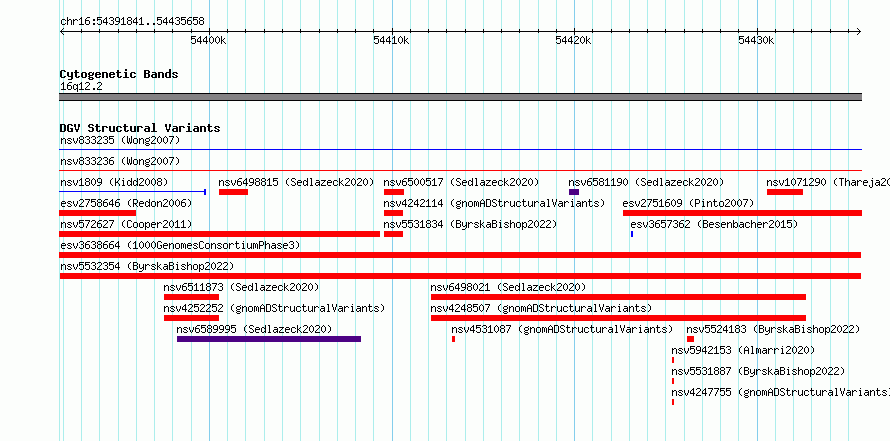This screenshot has height=441, width=890.
Task: Open the esv2751609 (Pinto2007) label
Action: 688,203
